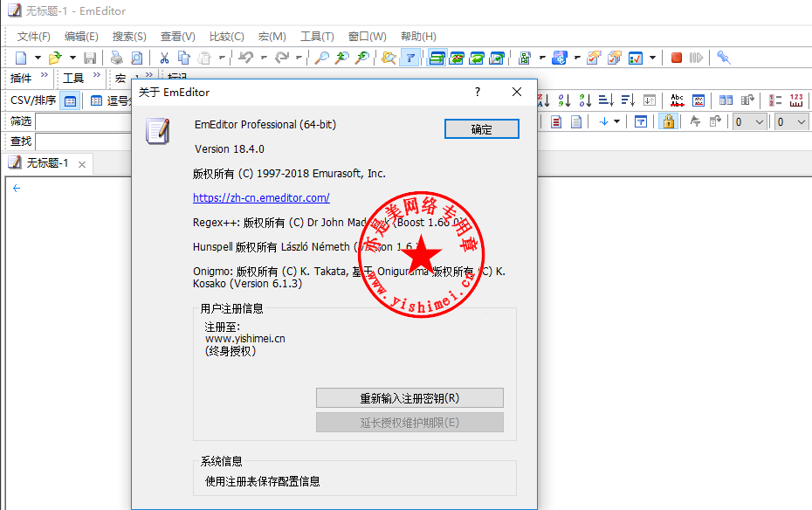Click the Abc strikethrough delete-duplicates icon
Viewport: 812px width, 510px height.
coord(677,100)
